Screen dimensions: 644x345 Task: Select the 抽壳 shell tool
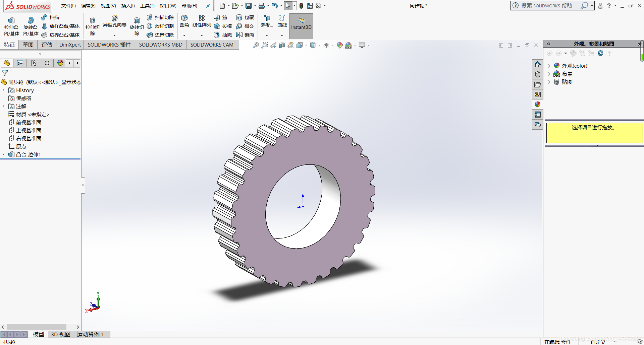223,35
